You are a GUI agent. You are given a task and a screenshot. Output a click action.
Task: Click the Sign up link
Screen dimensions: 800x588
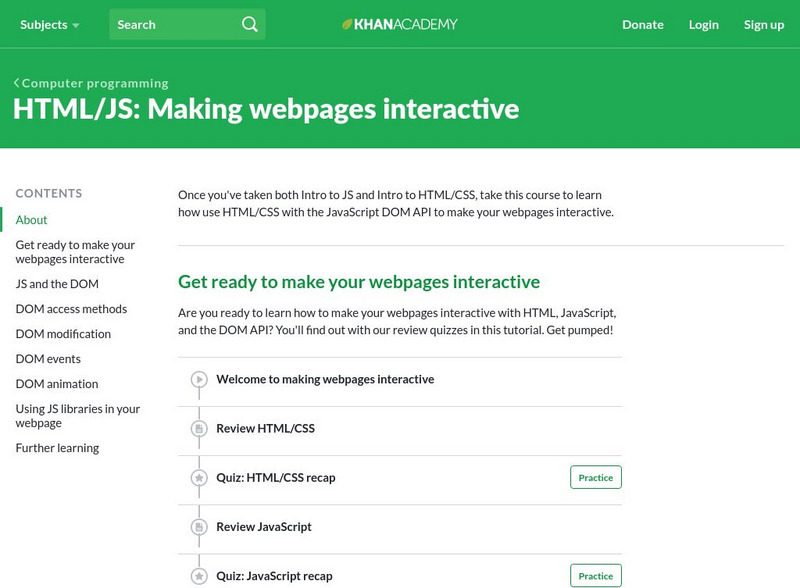764,24
